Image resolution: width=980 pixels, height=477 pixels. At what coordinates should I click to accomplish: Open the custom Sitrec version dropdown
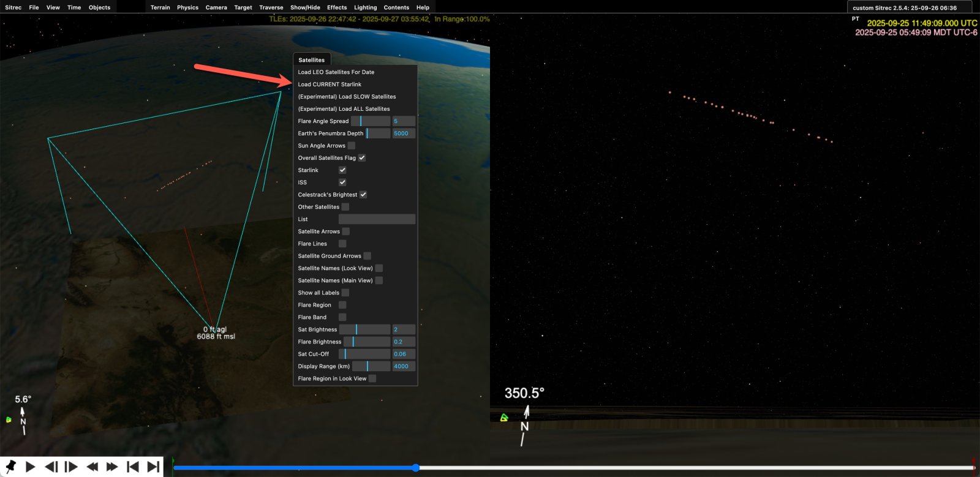(909, 8)
